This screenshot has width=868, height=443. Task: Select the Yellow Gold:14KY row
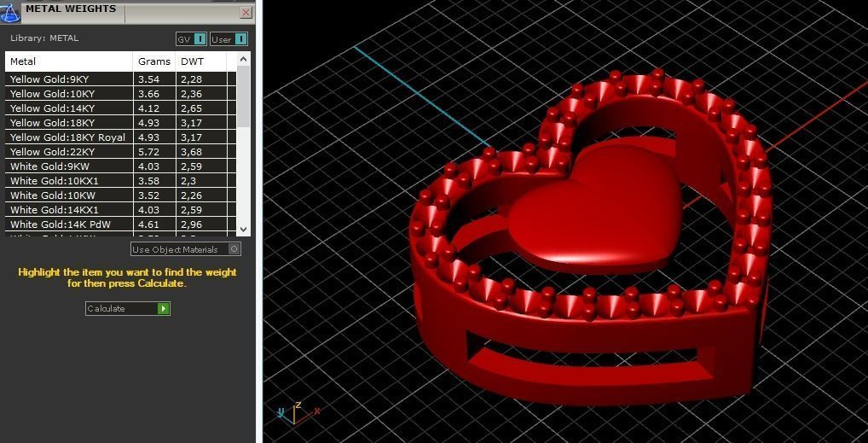[x=121, y=108]
